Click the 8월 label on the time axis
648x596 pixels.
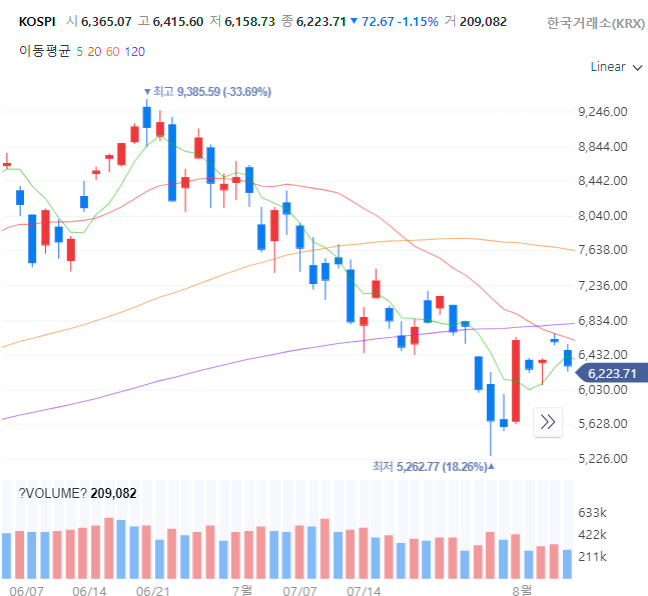(x=522, y=591)
